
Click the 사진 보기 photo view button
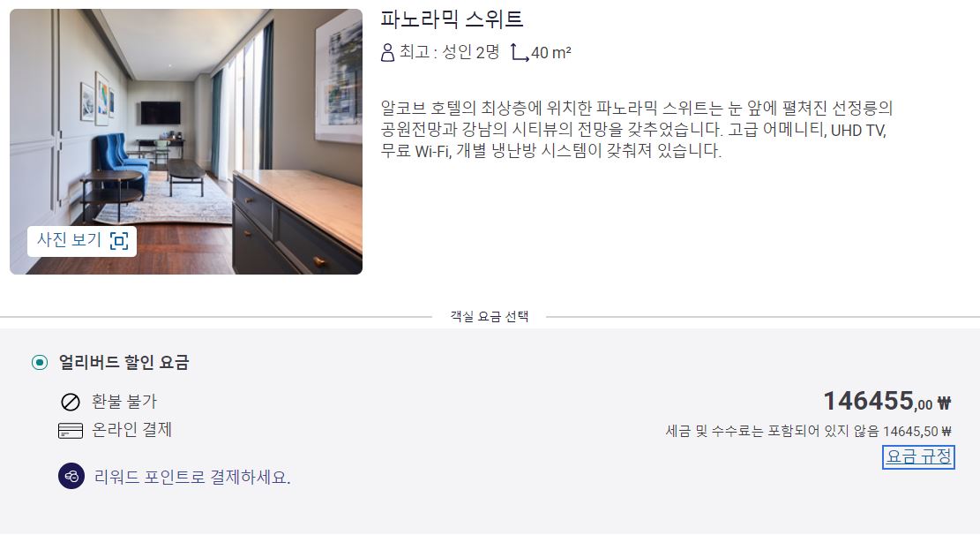click(82, 241)
